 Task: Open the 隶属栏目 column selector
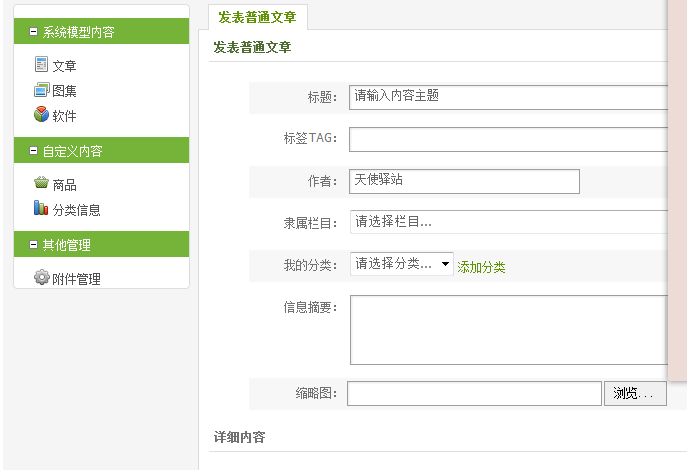(508, 222)
